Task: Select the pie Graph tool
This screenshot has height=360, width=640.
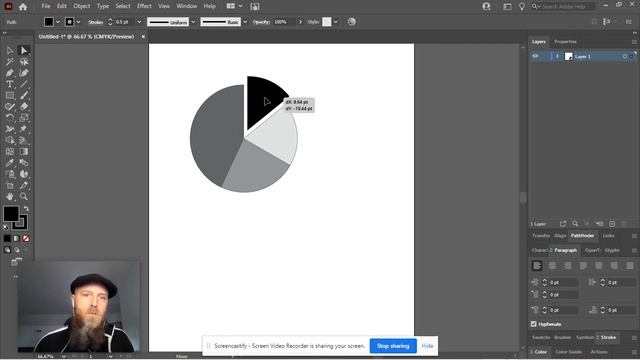Action: [24, 174]
